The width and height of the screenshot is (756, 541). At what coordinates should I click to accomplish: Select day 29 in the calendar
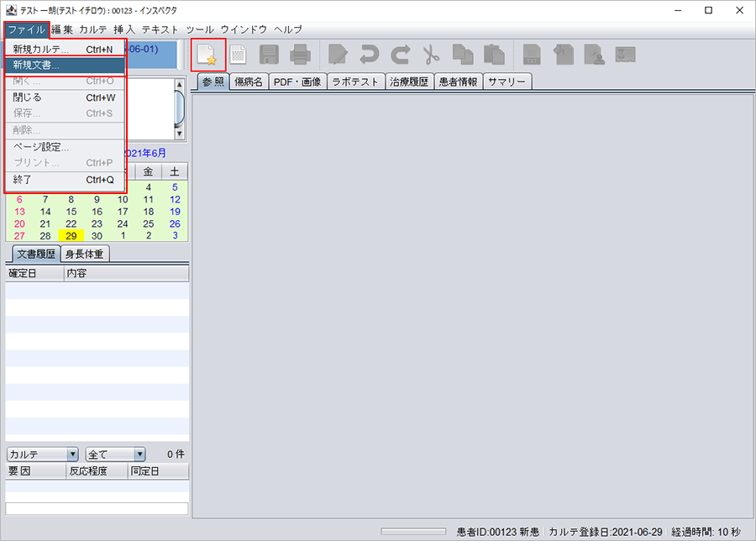tap(71, 236)
